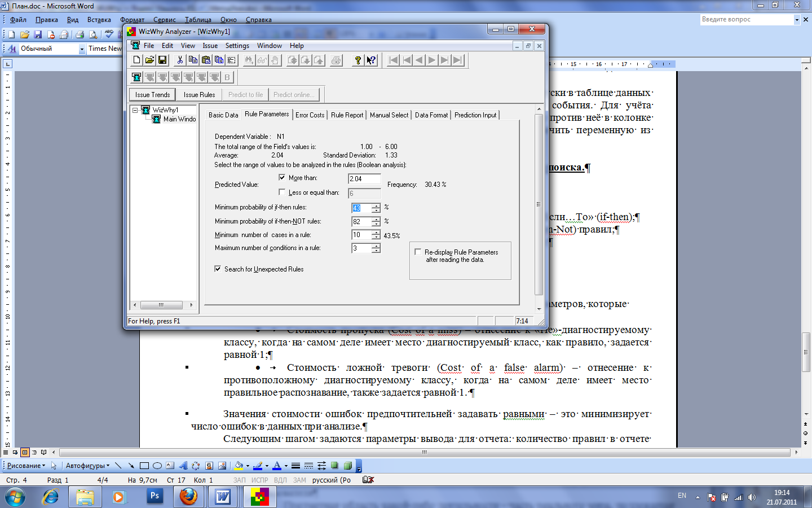Screen dimensions: 812x508
Task: Open the 'Автофигуры' autoshapes dropdown
Action: (x=87, y=466)
